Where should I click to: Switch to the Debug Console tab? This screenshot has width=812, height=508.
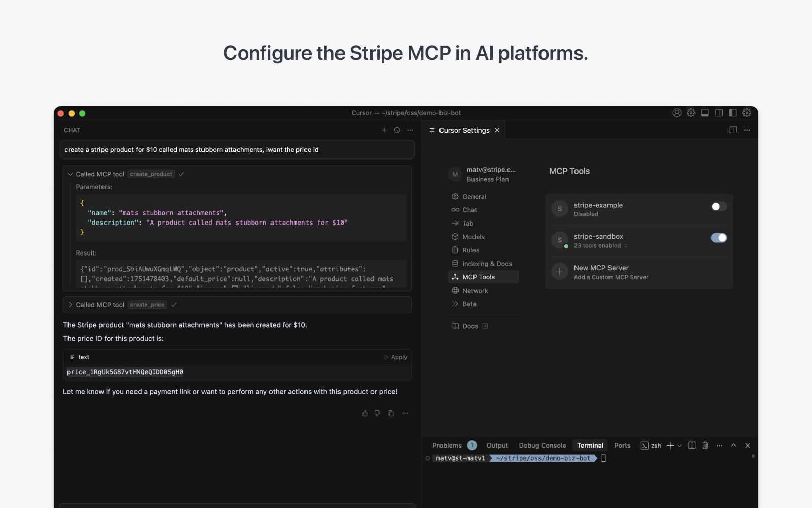click(x=542, y=445)
